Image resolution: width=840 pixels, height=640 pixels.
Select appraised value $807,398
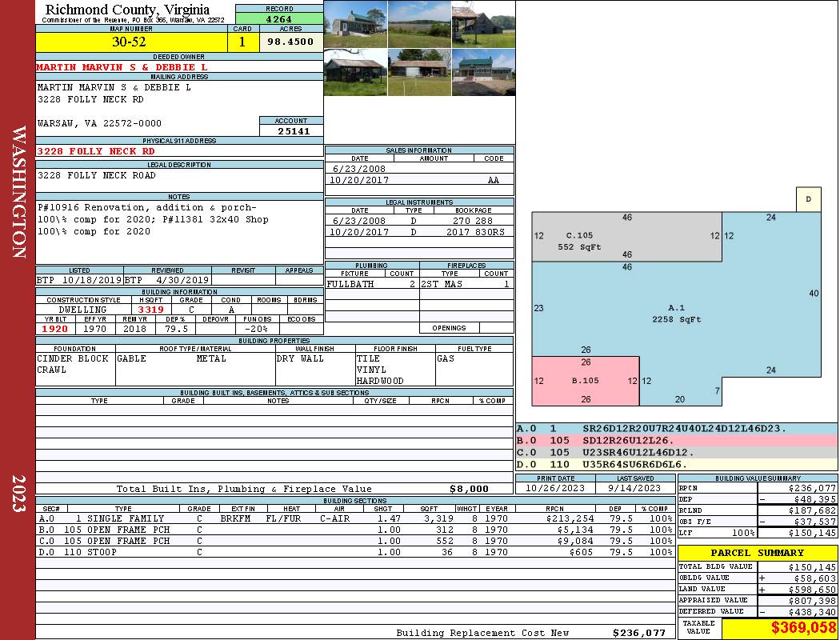[x=812, y=601]
